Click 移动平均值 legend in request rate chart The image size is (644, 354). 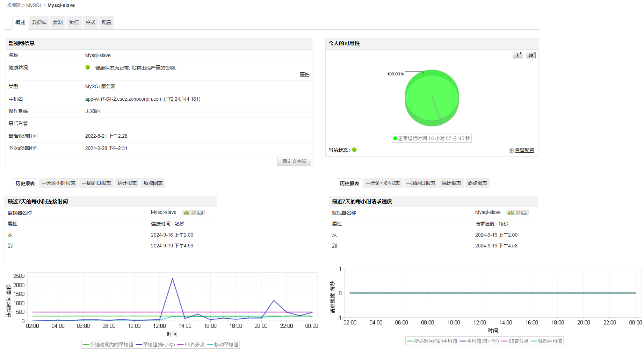pyautogui.click(x=547, y=341)
